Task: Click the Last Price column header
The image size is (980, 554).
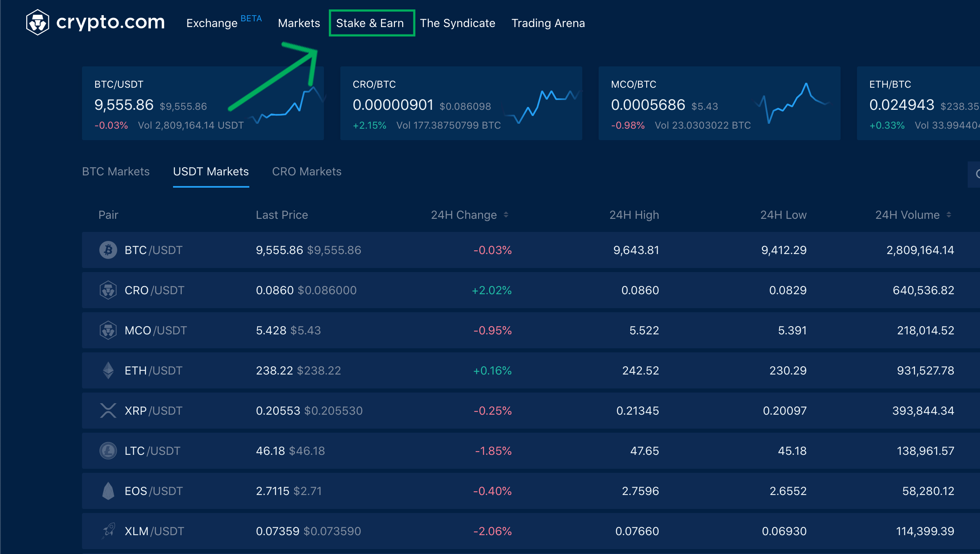Action: 282,215
